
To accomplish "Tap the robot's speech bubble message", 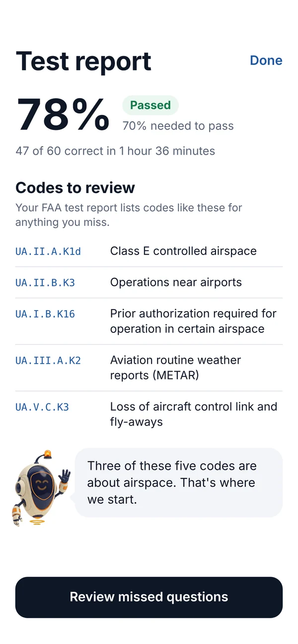I will coord(179,483).
